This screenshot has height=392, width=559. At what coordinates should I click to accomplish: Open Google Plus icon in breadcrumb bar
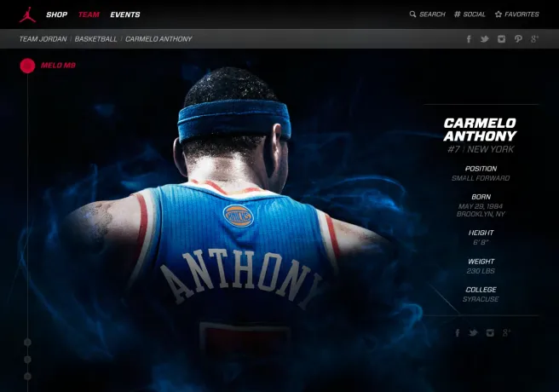click(x=534, y=39)
